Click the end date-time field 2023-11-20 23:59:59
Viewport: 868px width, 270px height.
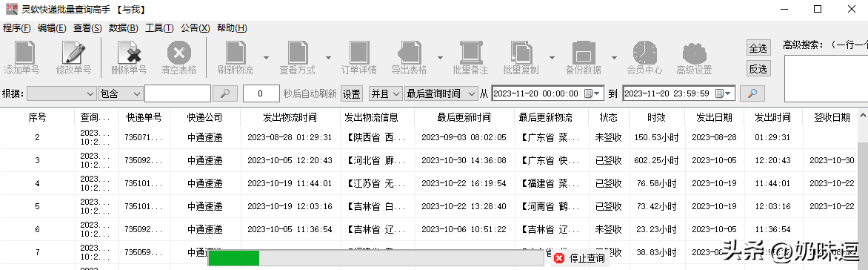[x=678, y=93]
